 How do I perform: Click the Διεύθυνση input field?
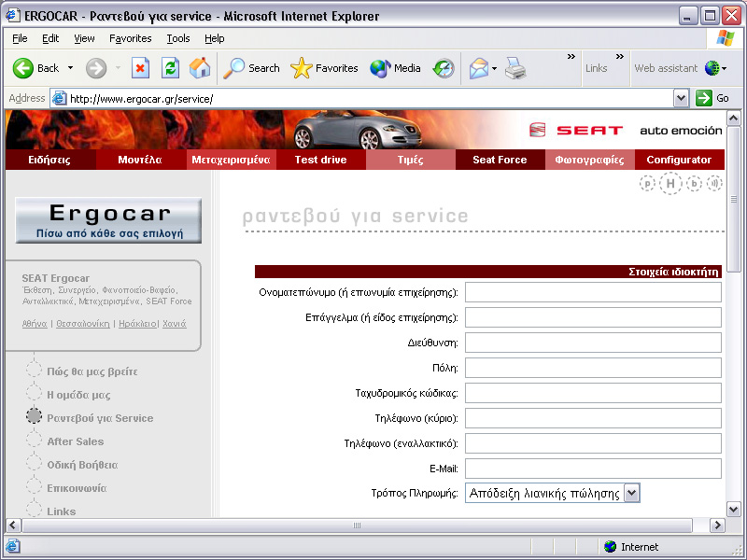point(593,343)
